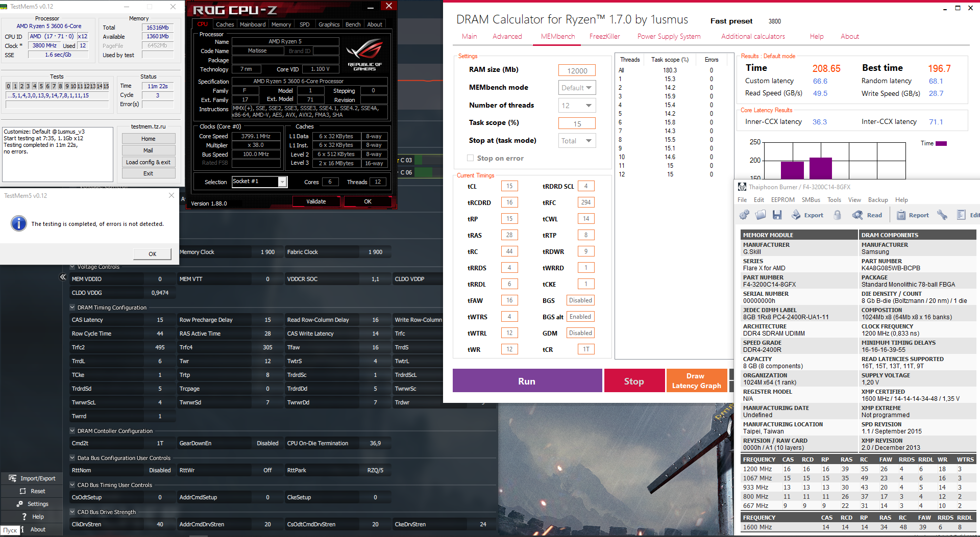This screenshot has height=537, width=980.
Task: Click the Validate button in CPU-Z
Action: pos(316,201)
